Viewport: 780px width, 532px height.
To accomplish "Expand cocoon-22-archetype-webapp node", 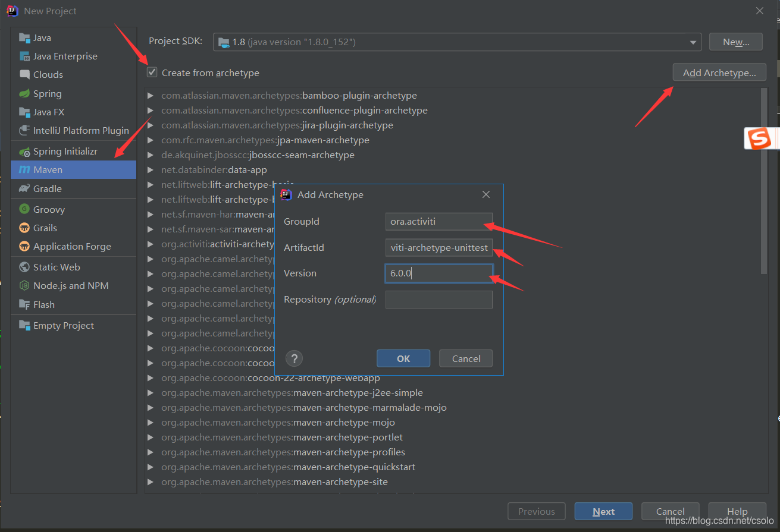I will pyautogui.click(x=151, y=378).
